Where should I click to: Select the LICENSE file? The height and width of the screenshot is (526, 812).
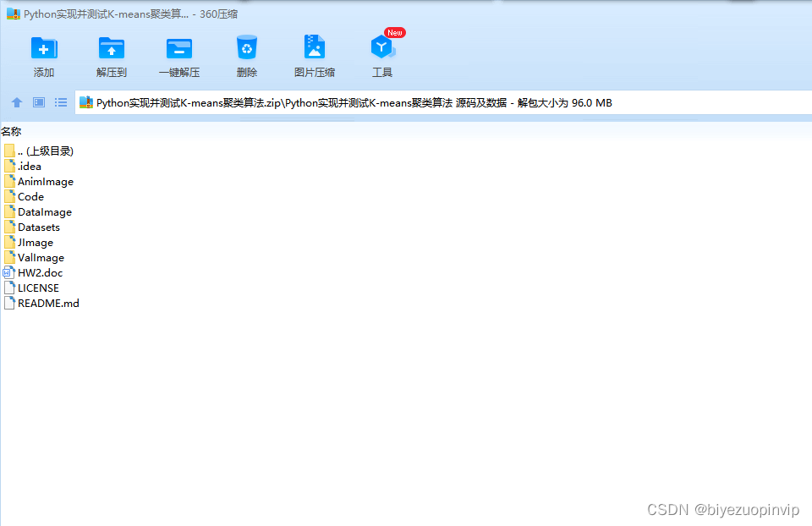tap(31, 288)
